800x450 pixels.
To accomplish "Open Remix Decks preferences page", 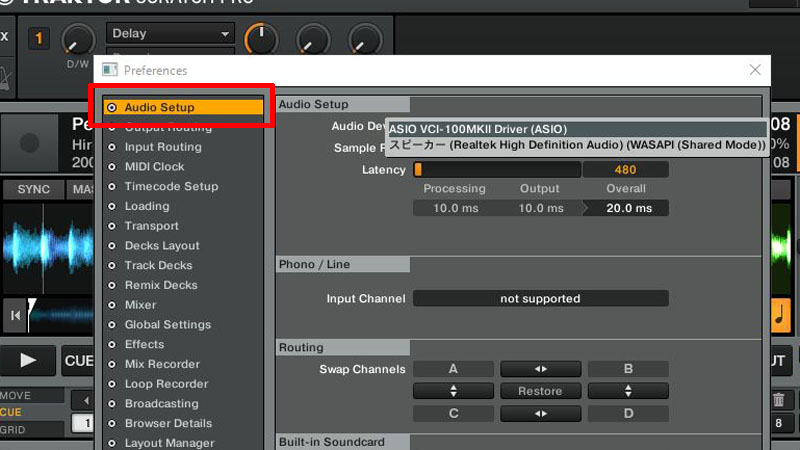I will tap(161, 285).
